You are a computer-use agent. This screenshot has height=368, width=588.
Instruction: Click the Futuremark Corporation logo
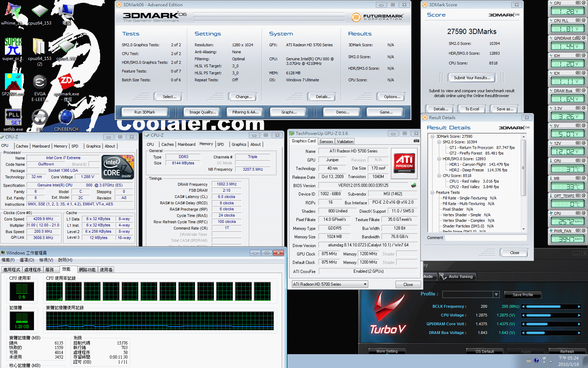tap(377, 17)
